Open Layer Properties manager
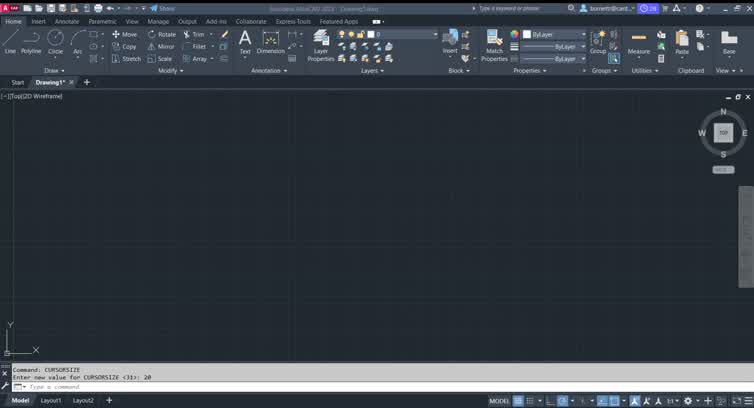This screenshot has width=754, height=408. 321,45
